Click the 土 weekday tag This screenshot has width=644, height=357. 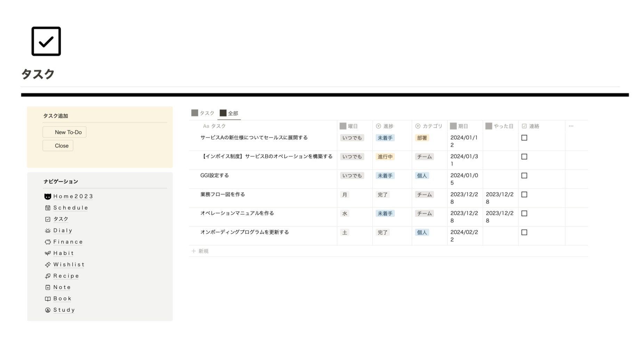345,232
